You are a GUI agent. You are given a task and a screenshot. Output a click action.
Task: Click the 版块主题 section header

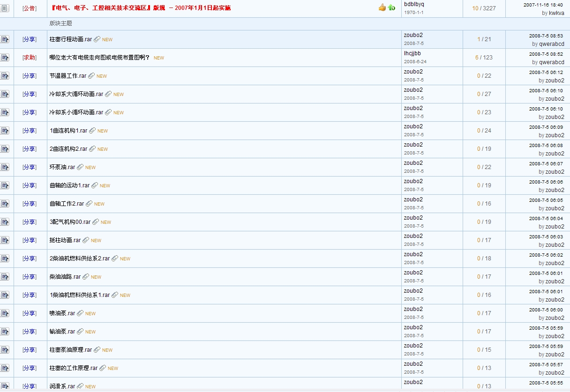pos(61,23)
